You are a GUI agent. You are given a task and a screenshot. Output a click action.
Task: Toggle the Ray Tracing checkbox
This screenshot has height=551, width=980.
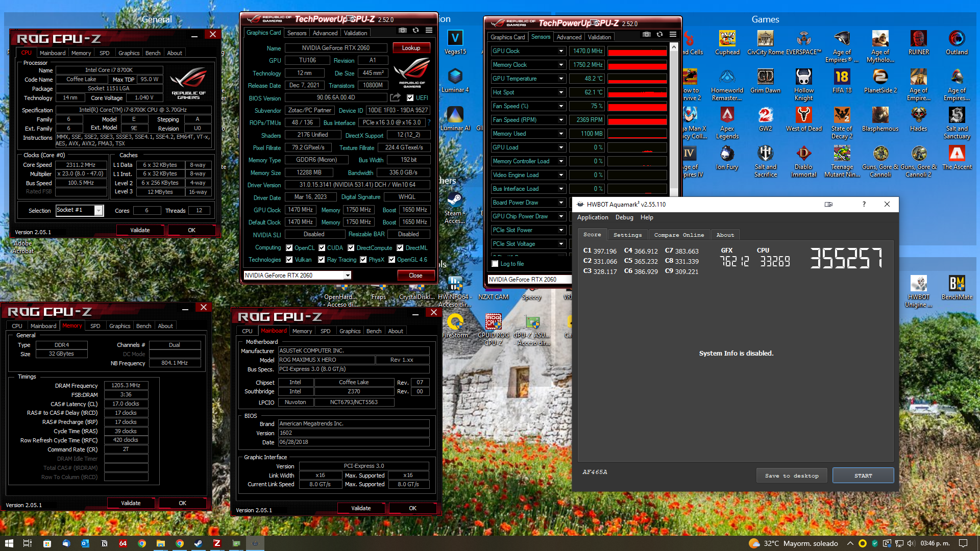[x=322, y=260]
